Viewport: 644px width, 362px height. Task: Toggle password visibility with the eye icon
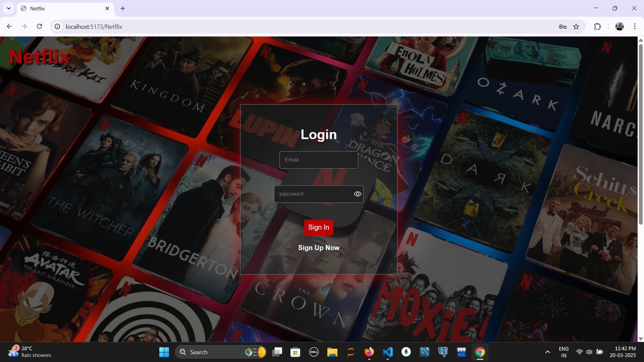[x=358, y=194]
